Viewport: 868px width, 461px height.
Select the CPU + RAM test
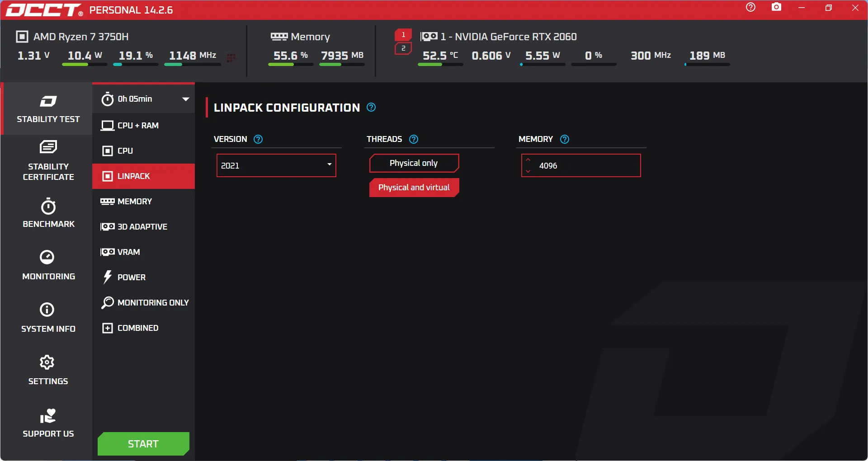[137, 125]
